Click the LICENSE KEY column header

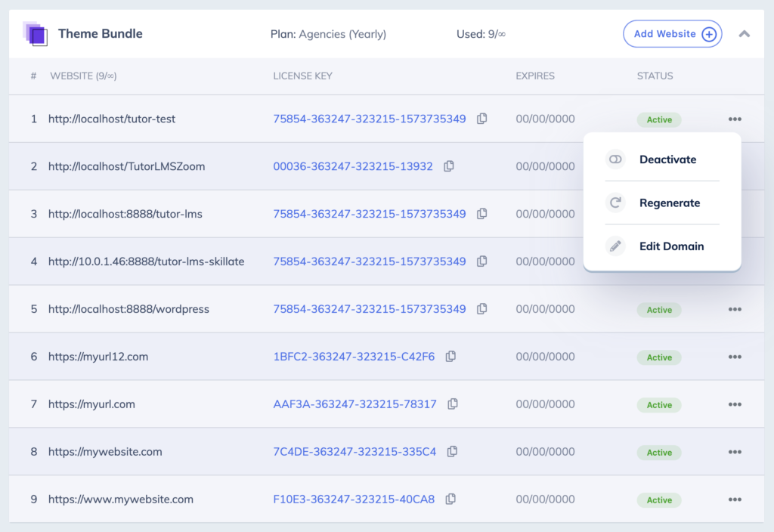(302, 76)
